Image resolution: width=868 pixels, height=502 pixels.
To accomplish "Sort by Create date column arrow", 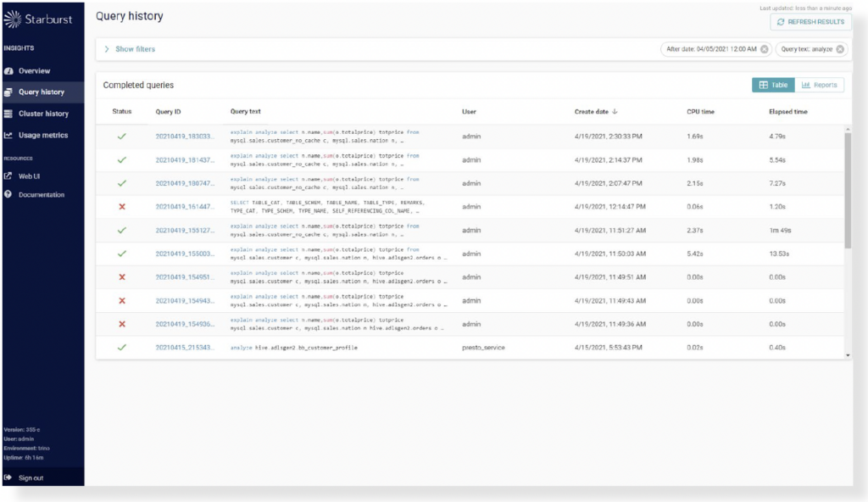I will (615, 112).
